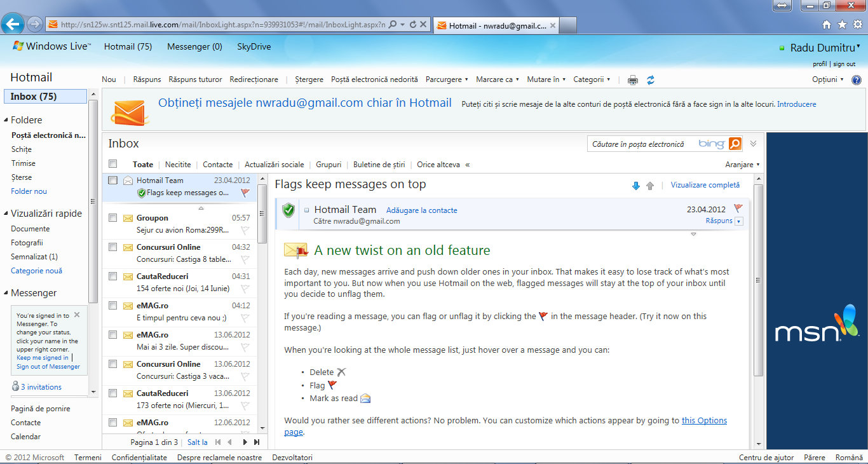This screenshot has height=464, width=868.
Task: Open the Marcare ca dropdown
Action: 498,79
